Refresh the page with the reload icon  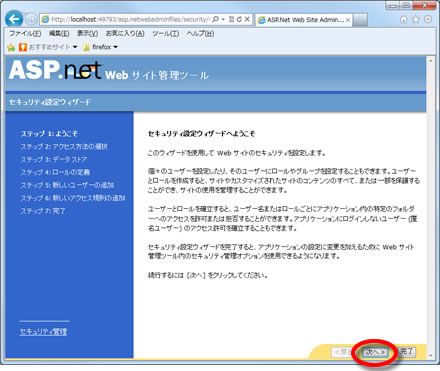tap(239, 19)
